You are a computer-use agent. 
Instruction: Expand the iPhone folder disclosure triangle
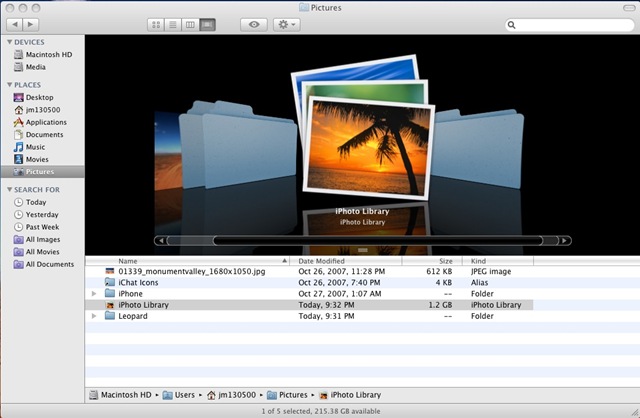pyautogui.click(x=94, y=294)
